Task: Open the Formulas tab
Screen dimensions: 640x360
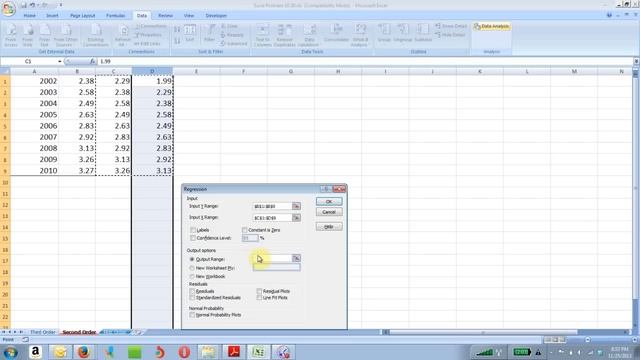Action: point(116,16)
